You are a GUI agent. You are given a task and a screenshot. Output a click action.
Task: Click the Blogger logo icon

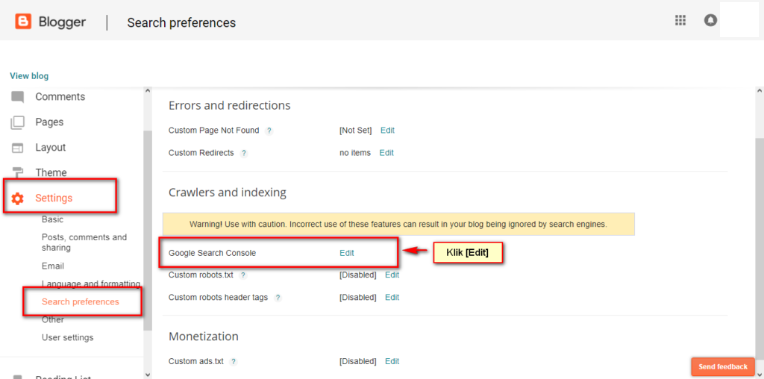[x=23, y=21]
